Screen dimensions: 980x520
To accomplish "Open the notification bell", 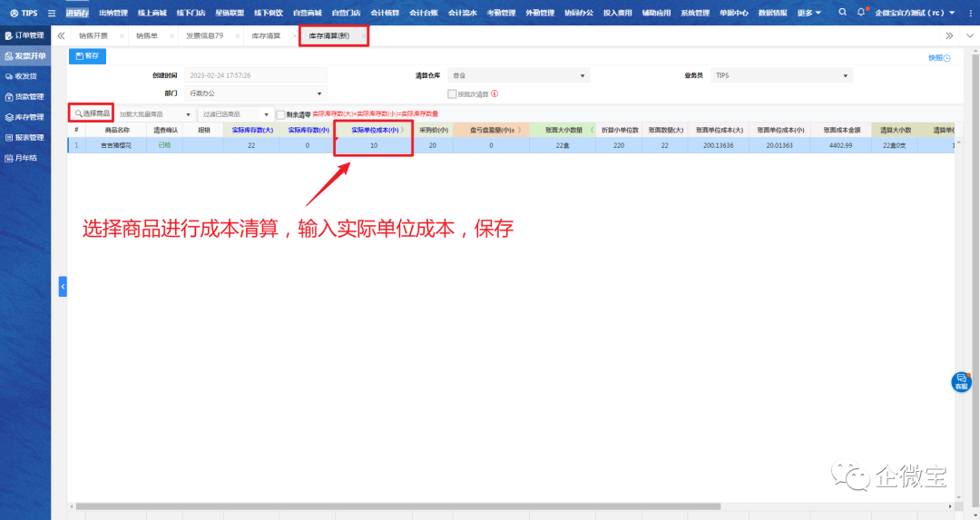I will (x=861, y=13).
